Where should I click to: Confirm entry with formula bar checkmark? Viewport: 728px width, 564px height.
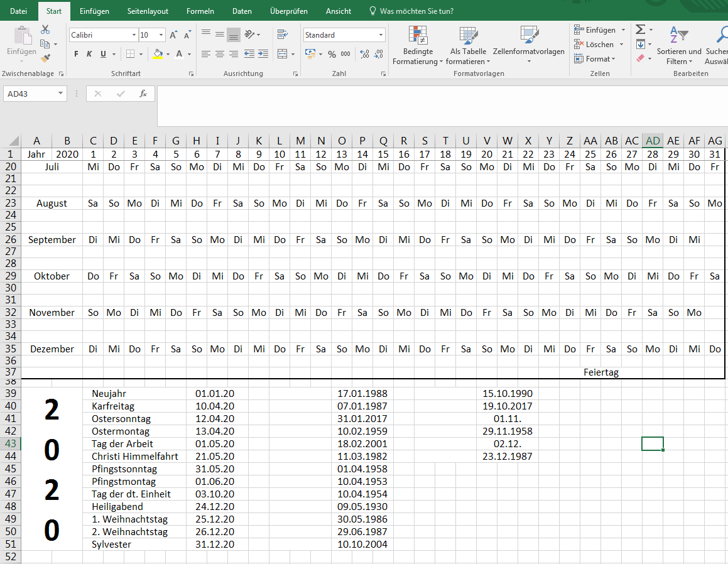121,94
